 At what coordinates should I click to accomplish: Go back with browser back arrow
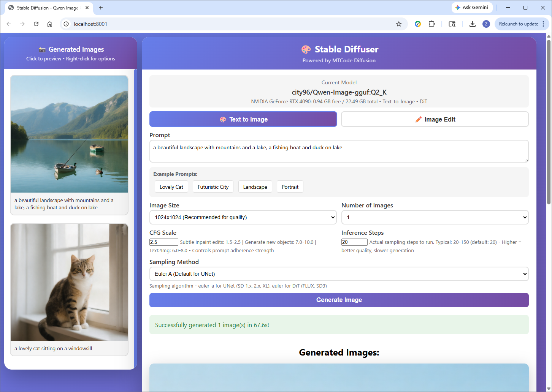9,24
